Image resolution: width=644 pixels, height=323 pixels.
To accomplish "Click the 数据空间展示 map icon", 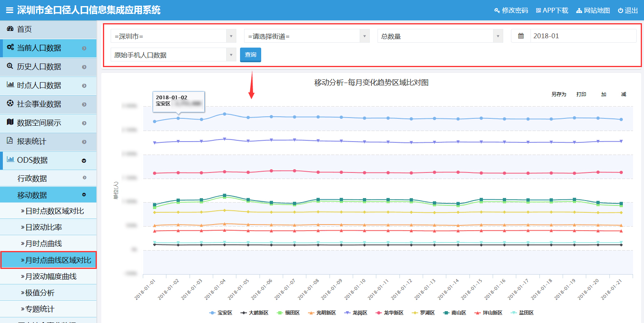I will (x=10, y=122).
